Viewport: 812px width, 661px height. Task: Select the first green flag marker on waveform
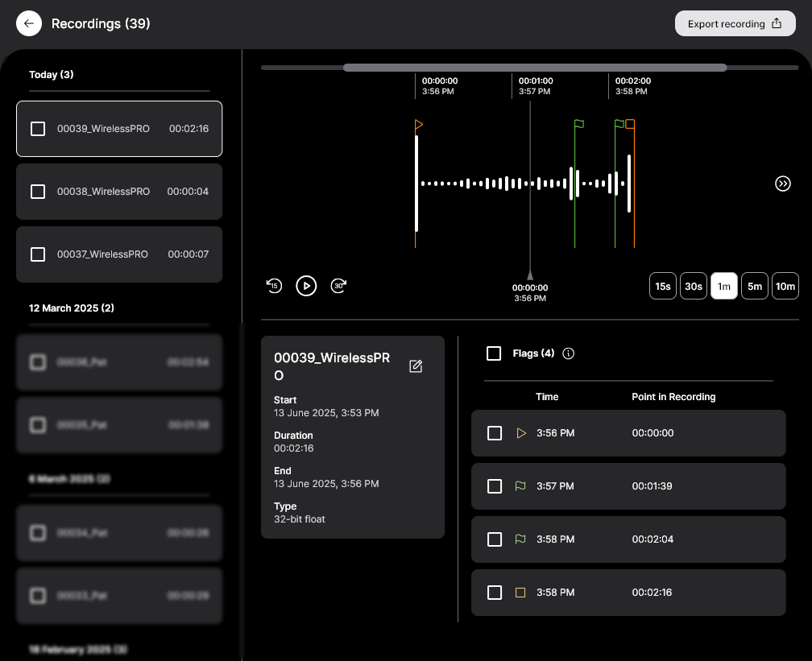click(578, 124)
